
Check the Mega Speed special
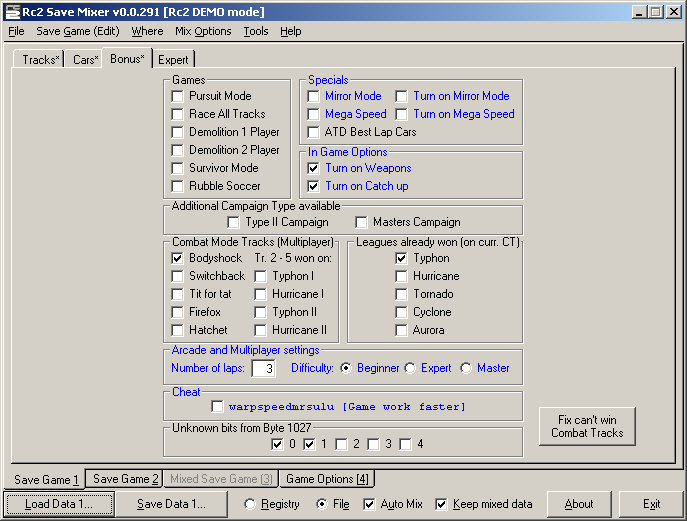313,114
